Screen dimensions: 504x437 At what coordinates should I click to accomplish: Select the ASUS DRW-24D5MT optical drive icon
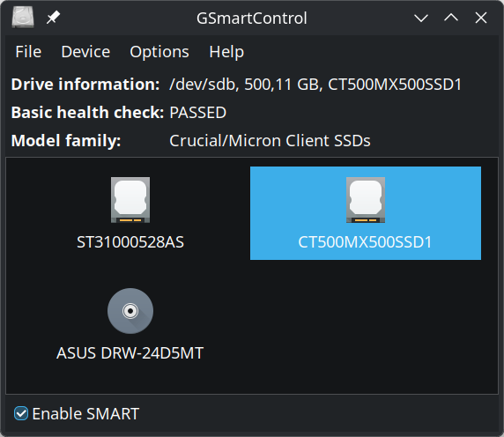130,311
